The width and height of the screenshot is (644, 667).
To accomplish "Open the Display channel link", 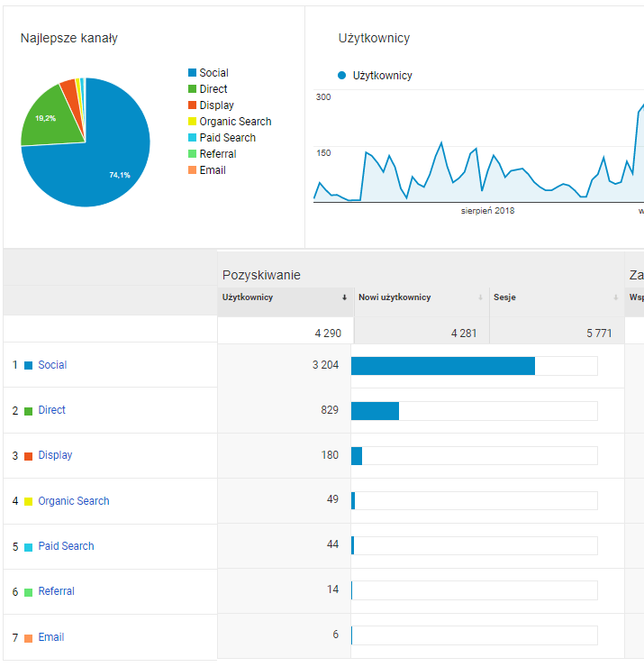I will [x=55, y=455].
